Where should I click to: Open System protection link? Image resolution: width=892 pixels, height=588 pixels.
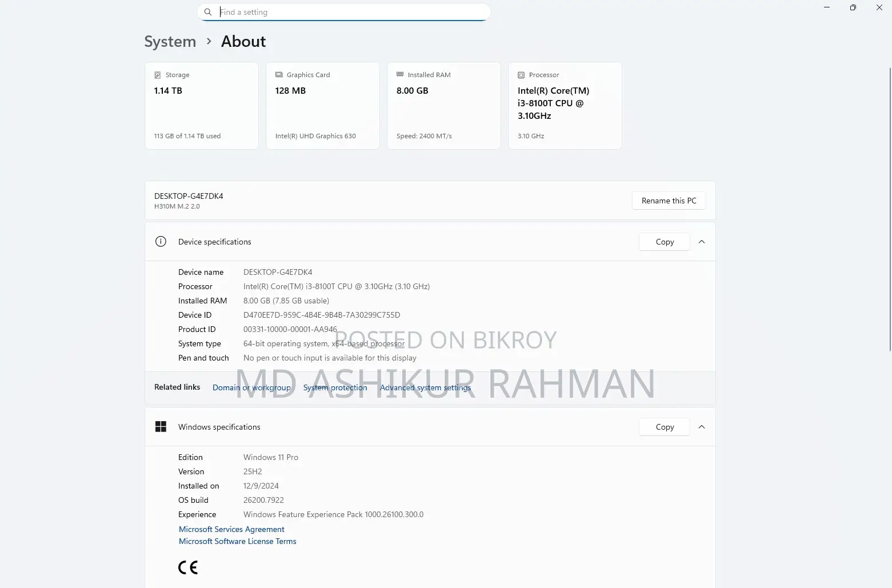[x=335, y=387]
